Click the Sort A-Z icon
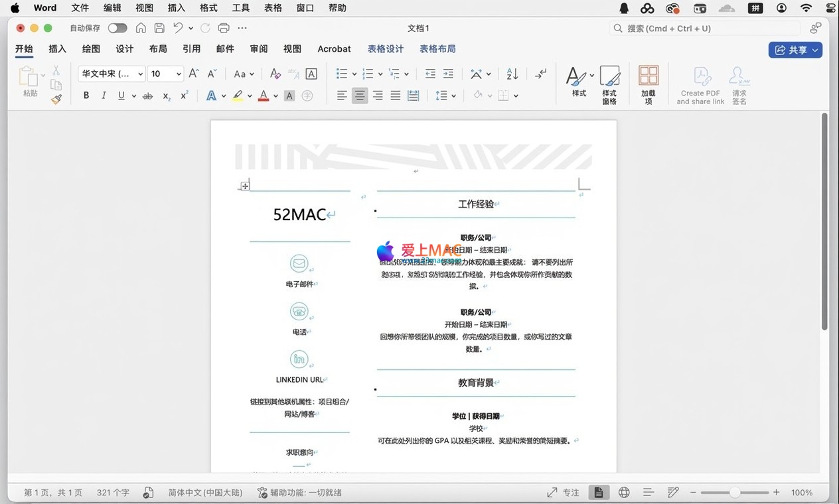 (512, 74)
